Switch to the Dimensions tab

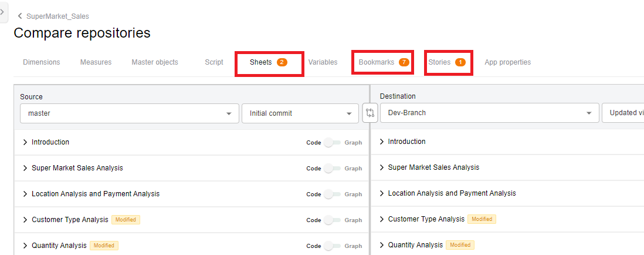click(41, 62)
